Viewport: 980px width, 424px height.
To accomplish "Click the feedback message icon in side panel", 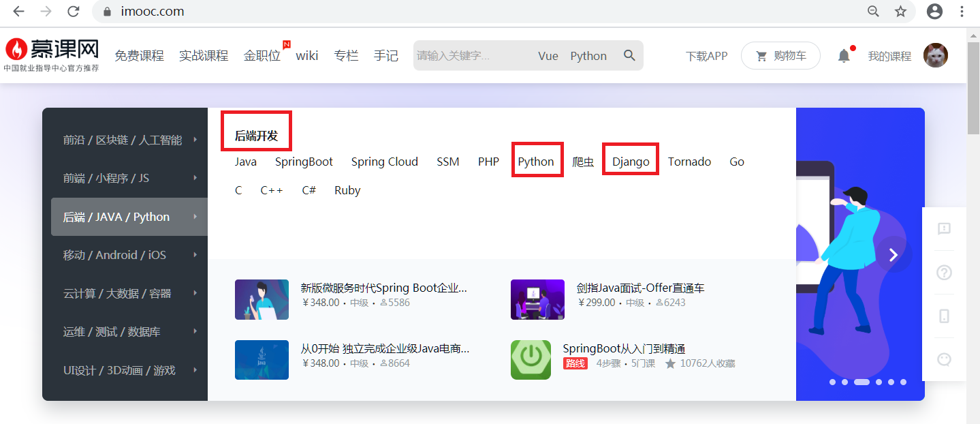I will point(944,229).
